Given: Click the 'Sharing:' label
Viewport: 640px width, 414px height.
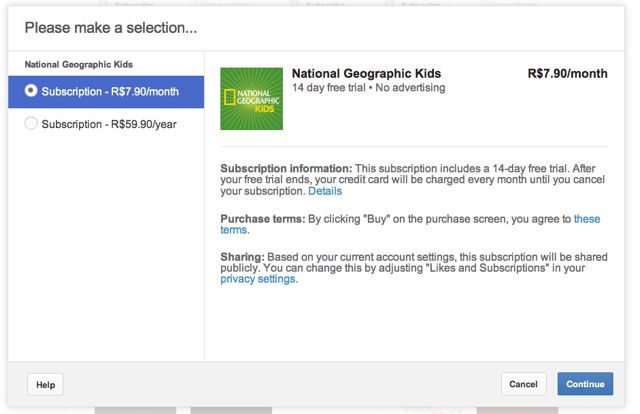Looking at the screenshot, I should (x=242, y=257).
